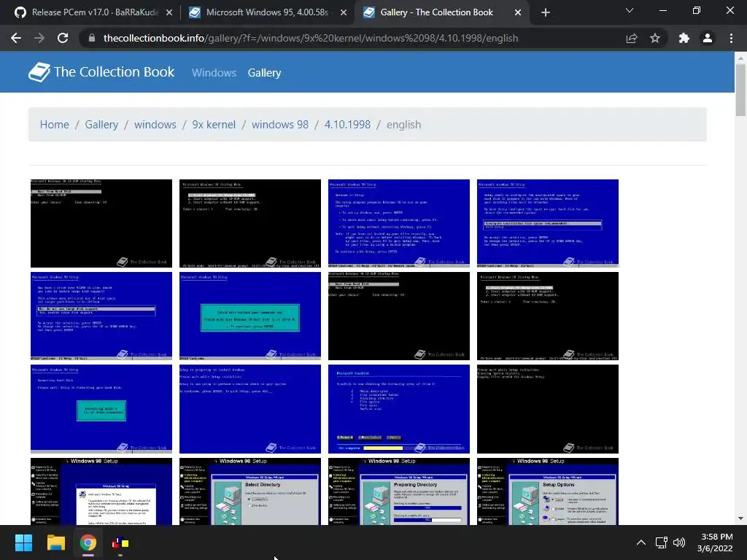Open the windows breadcrumb link
Image resolution: width=747 pixels, height=560 pixels.
(155, 125)
